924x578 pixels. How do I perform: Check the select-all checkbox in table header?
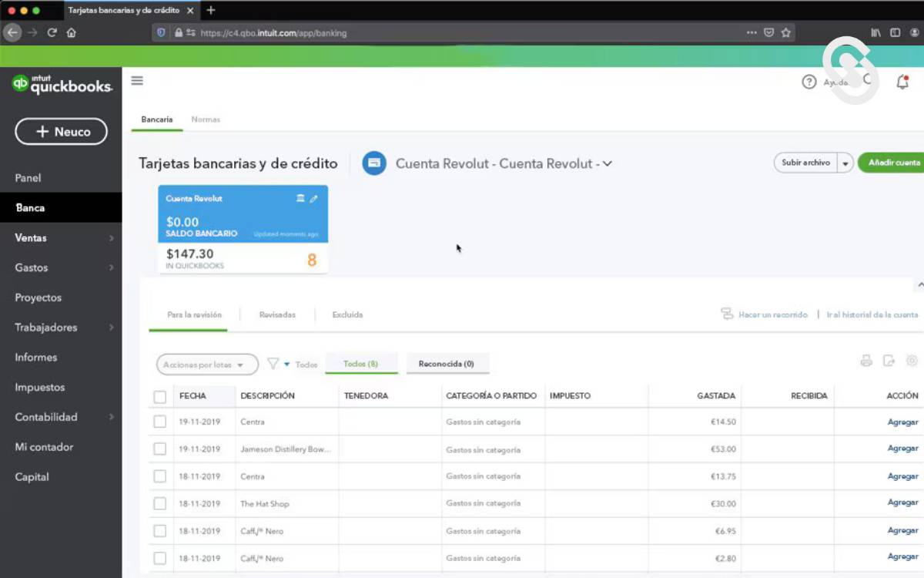[x=160, y=397]
